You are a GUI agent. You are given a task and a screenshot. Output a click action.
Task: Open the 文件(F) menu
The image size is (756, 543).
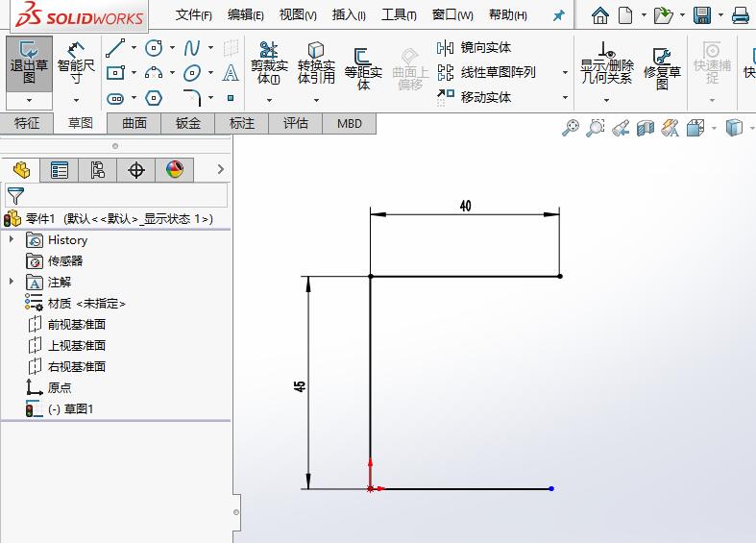(193, 15)
